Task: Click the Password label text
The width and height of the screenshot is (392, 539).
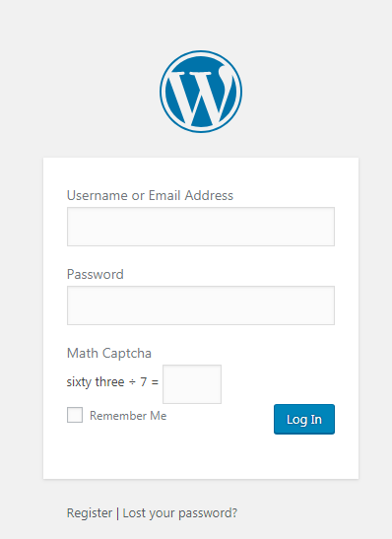Action: point(96,274)
